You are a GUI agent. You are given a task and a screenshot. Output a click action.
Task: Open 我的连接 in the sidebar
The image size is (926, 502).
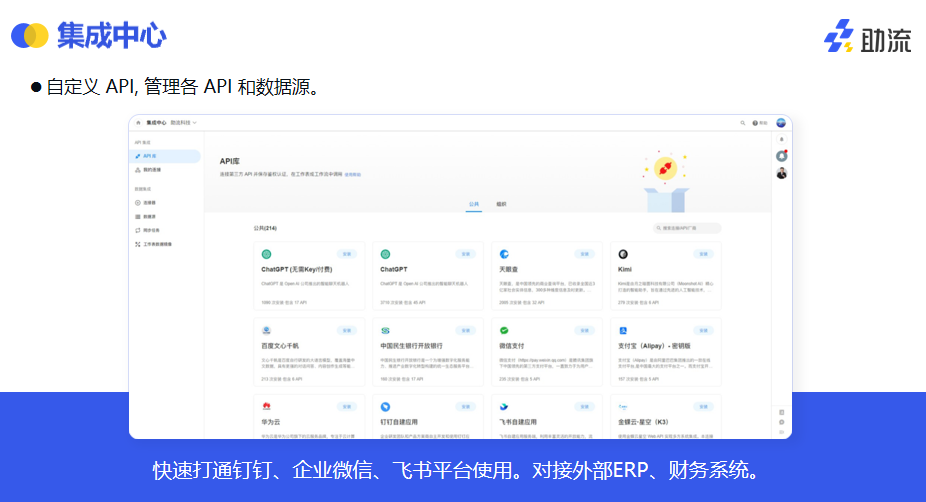pos(152,170)
